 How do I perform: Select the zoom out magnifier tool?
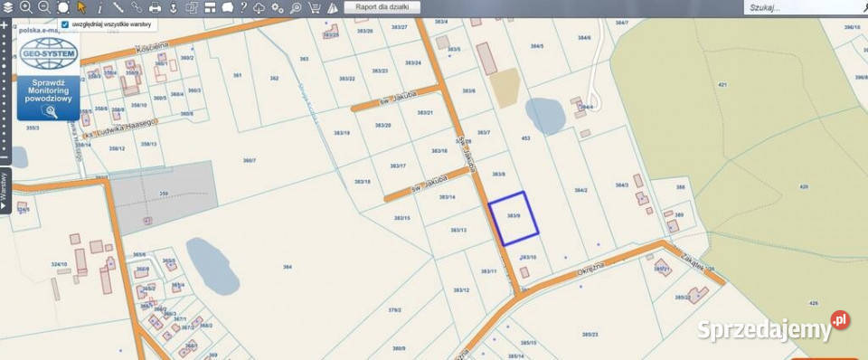tap(44, 7)
